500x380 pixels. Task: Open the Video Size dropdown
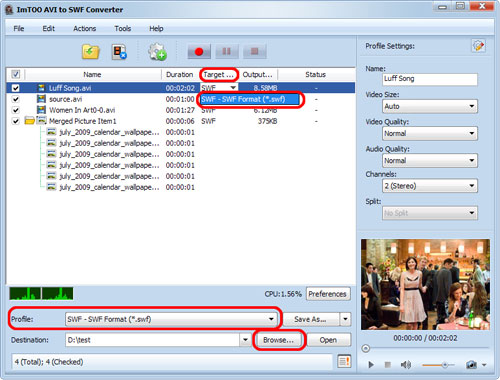coord(430,106)
